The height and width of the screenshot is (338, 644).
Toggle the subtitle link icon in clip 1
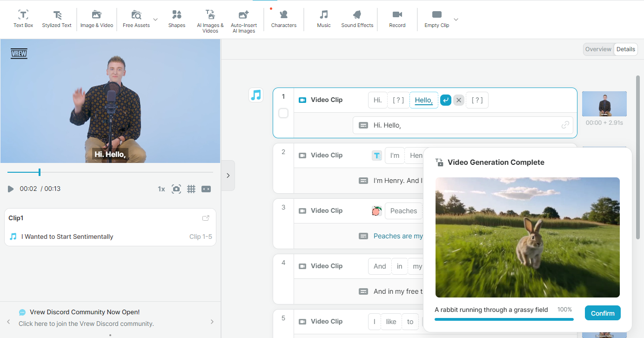[x=565, y=125]
